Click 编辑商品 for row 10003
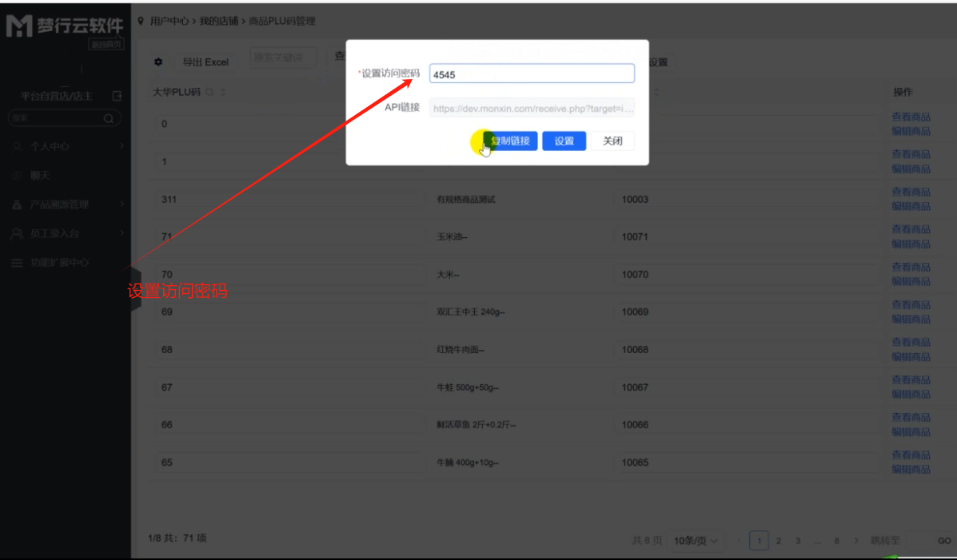The height and width of the screenshot is (560, 957). click(911, 206)
